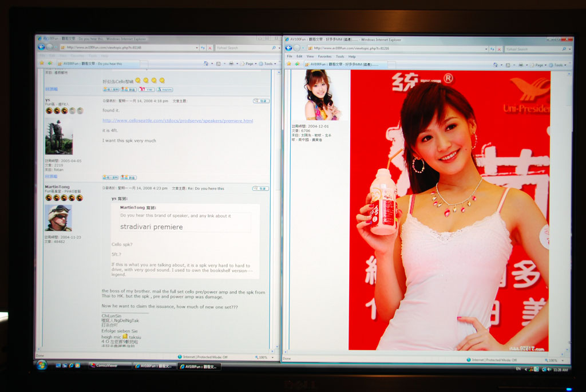Open Windows Start orb
Image resolution: width=586 pixels, height=392 pixels.
coord(42,365)
